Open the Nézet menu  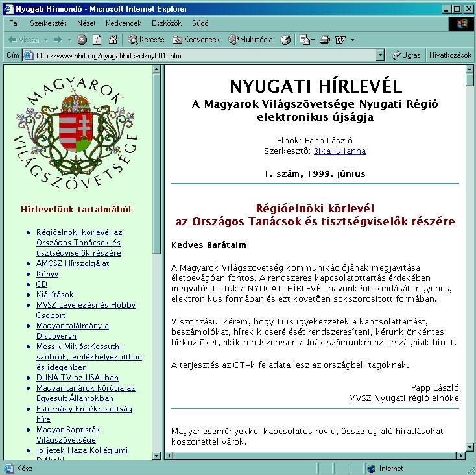(86, 23)
